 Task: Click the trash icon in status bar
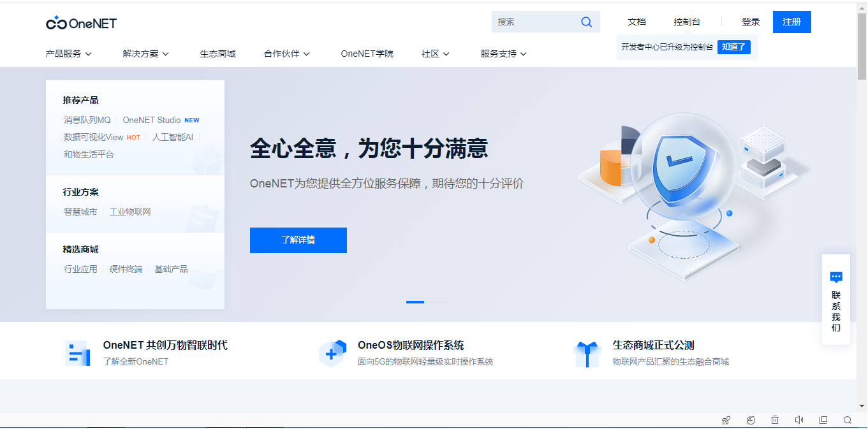(x=775, y=420)
